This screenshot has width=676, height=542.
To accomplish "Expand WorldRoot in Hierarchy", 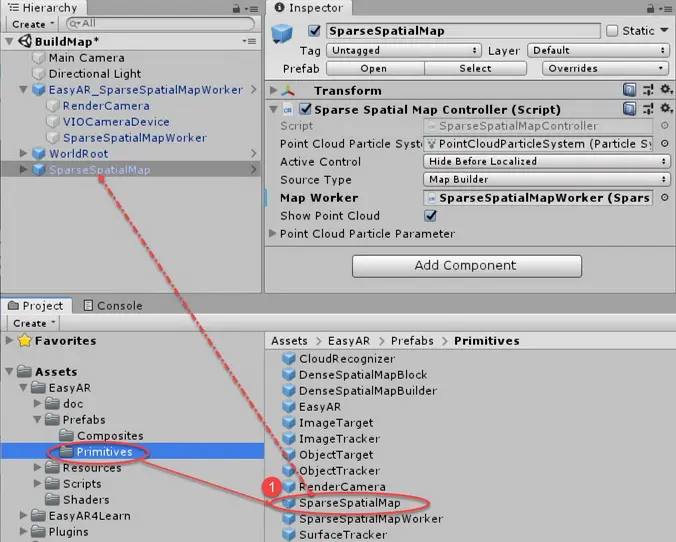I will (23, 153).
